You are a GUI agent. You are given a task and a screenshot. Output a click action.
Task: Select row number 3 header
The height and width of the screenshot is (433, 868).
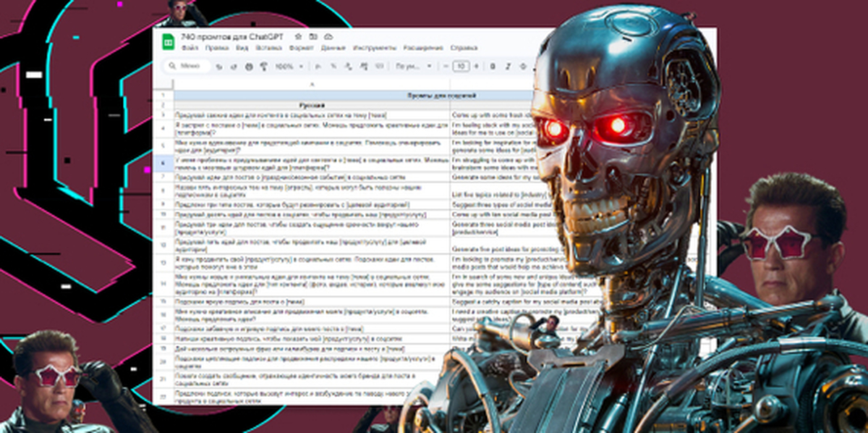[x=163, y=114]
